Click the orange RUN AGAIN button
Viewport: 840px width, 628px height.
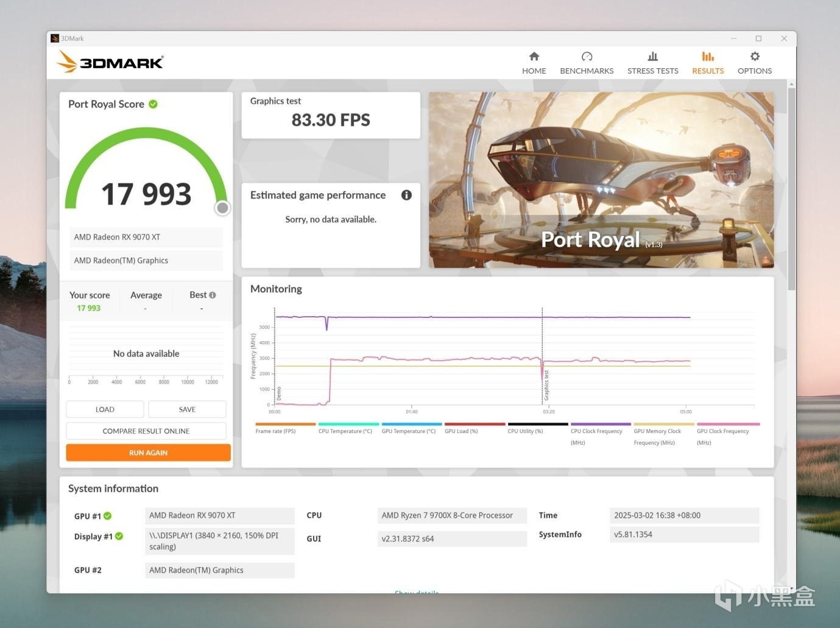point(148,453)
